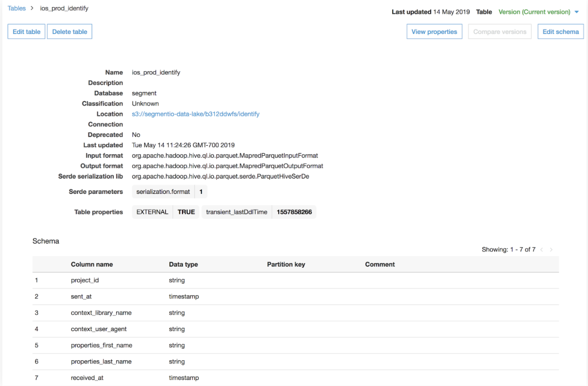This screenshot has height=386, width=588.
Task: Click the disabled Compare versions button
Action: pos(499,31)
